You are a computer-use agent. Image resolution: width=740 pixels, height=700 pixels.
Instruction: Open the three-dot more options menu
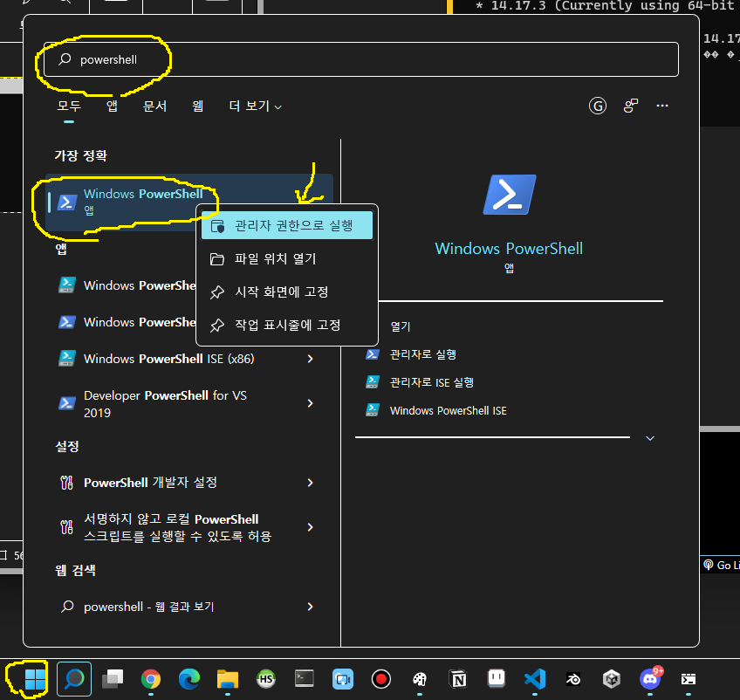662,106
